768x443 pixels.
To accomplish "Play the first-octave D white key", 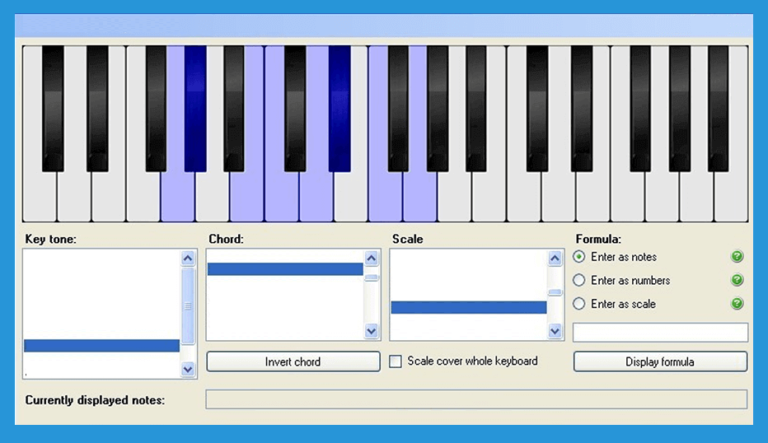I will point(74,196).
